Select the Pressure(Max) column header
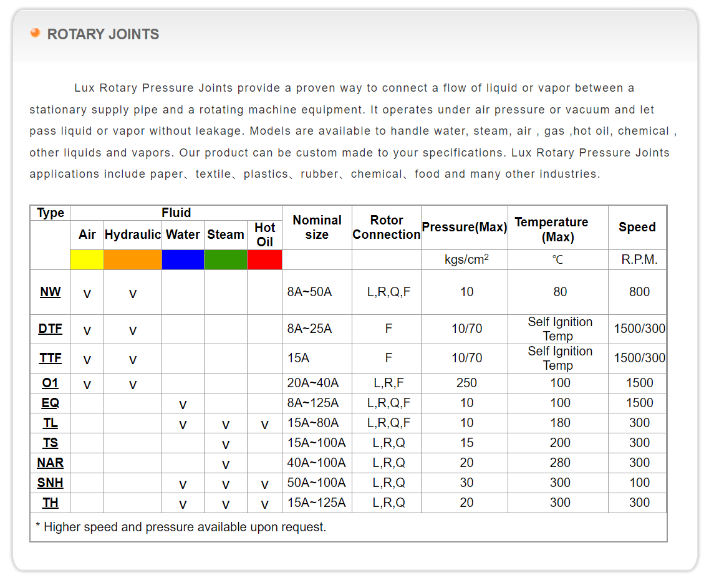The width and height of the screenshot is (709, 588). (465, 227)
